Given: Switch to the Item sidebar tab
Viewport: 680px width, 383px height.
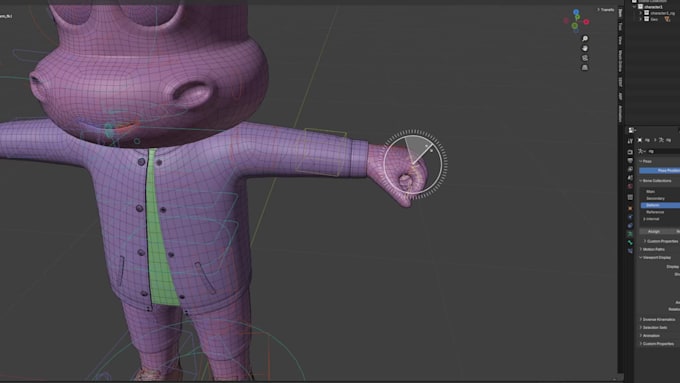Looking at the screenshot, I should tap(620, 13).
